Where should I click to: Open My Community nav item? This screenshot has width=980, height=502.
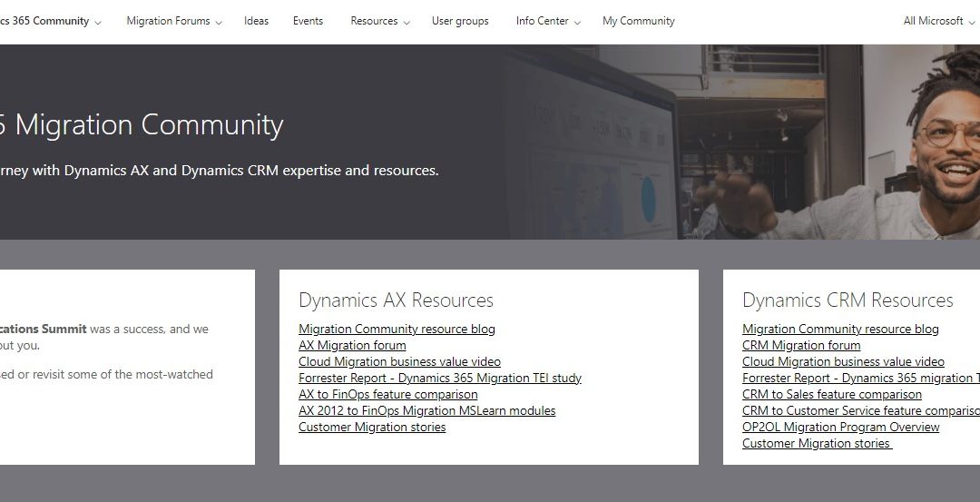click(x=638, y=21)
